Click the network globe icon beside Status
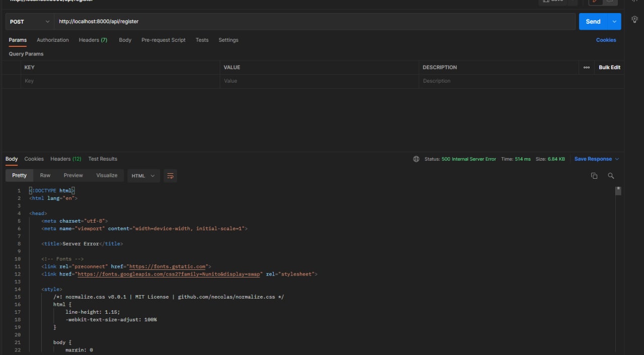The image size is (644, 355). pyautogui.click(x=416, y=159)
